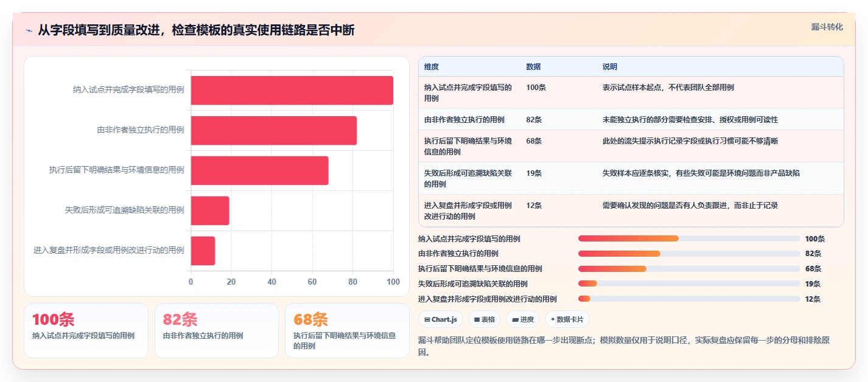The width and height of the screenshot is (868, 382).
Task: Click the lightning icon beside the page title
Action: tap(29, 30)
